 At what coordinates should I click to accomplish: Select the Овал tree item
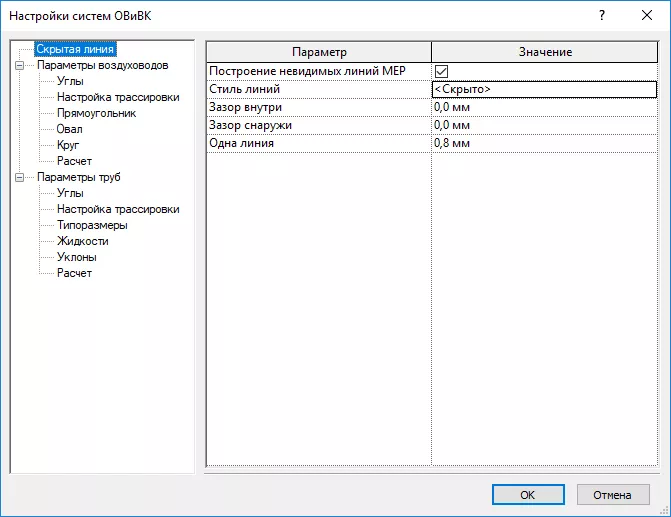tap(70, 129)
